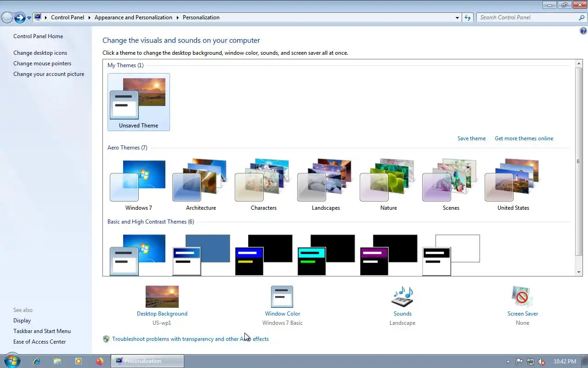Click the Search Control Panel field

coord(527,17)
